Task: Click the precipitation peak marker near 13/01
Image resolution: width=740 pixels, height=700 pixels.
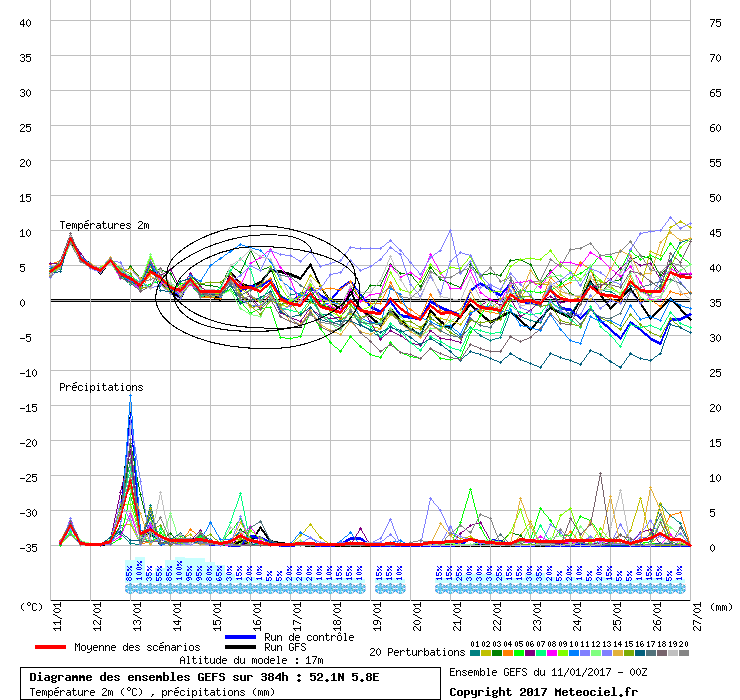Action: tap(131, 396)
